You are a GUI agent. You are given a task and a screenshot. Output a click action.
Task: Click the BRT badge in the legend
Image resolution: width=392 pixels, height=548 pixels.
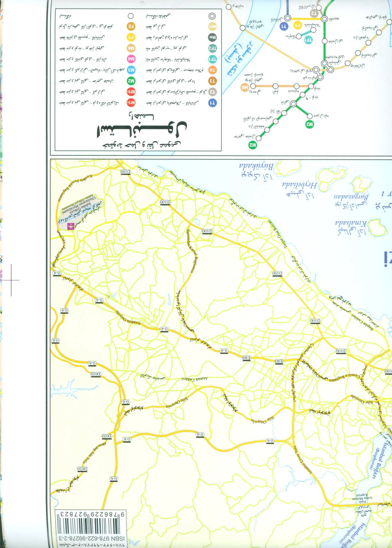[x=212, y=27]
